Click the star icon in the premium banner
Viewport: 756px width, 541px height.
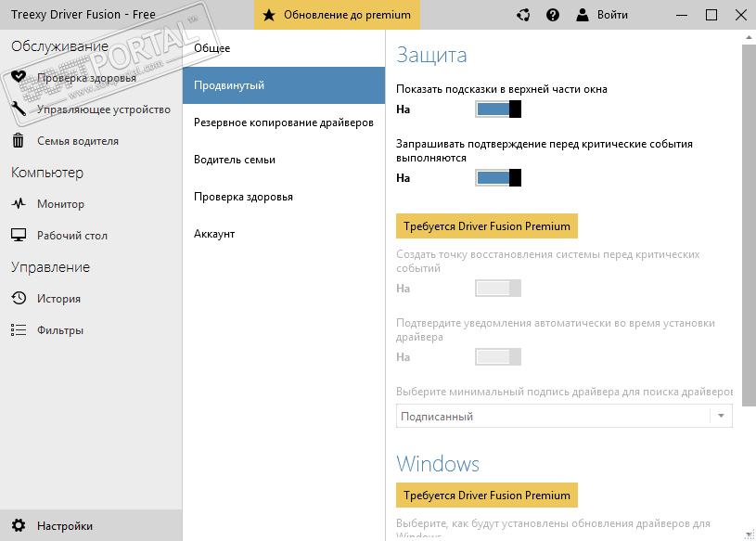pyautogui.click(x=269, y=15)
